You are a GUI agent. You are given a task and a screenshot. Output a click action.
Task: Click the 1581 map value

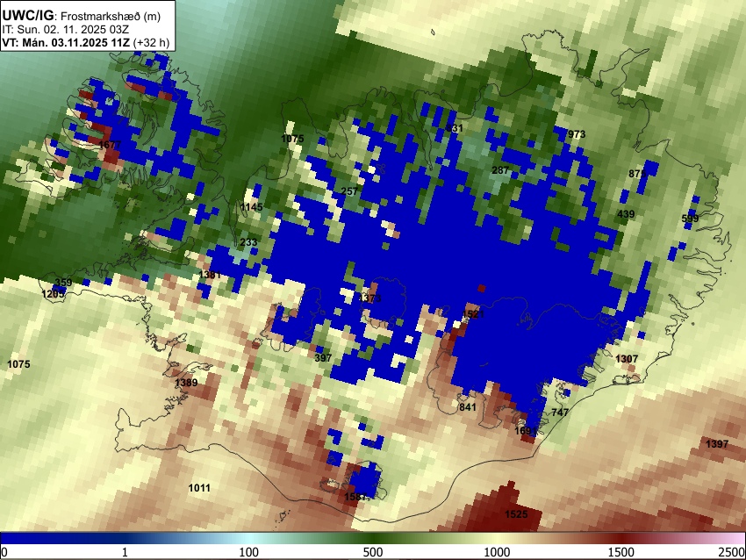point(355,497)
